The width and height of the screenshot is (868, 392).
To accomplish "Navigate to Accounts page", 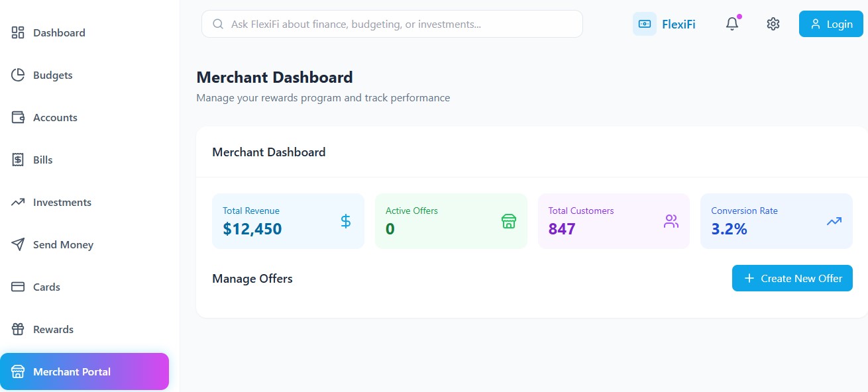I will click(x=55, y=117).
